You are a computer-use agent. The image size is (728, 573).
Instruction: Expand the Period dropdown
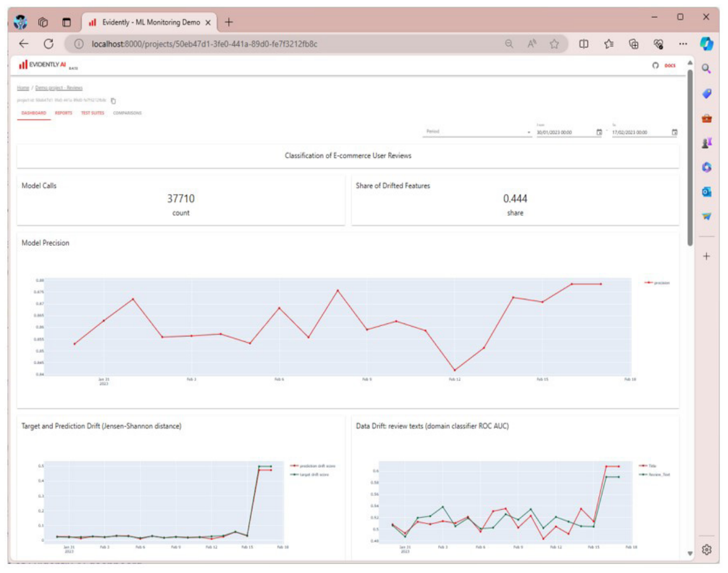point(477,132)
